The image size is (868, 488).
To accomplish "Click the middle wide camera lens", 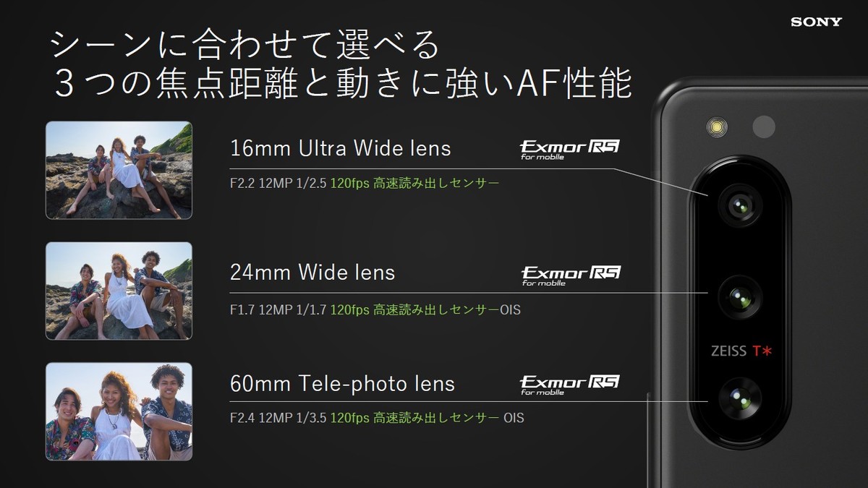I will (739, 297).
